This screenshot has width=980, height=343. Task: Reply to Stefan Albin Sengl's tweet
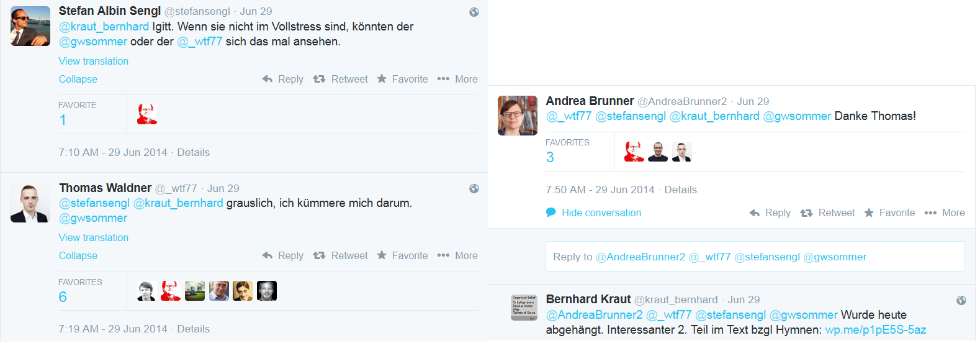pos(283,80)
